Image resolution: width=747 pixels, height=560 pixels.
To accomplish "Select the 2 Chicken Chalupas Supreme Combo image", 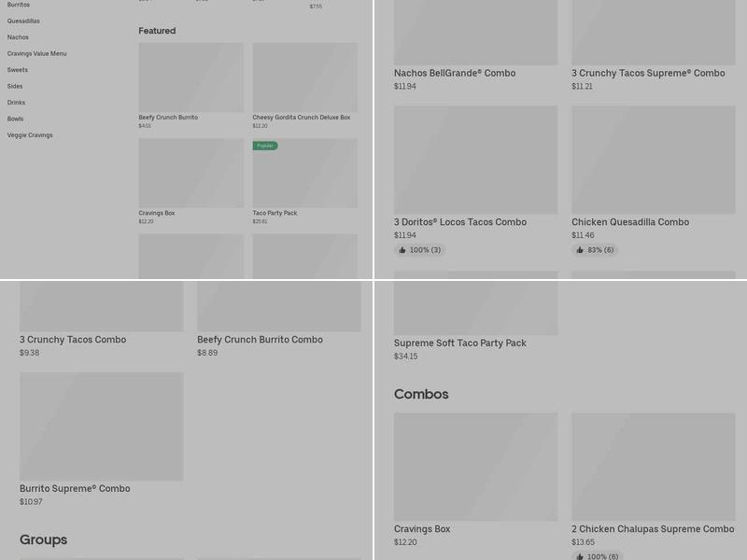I will 654,468.
